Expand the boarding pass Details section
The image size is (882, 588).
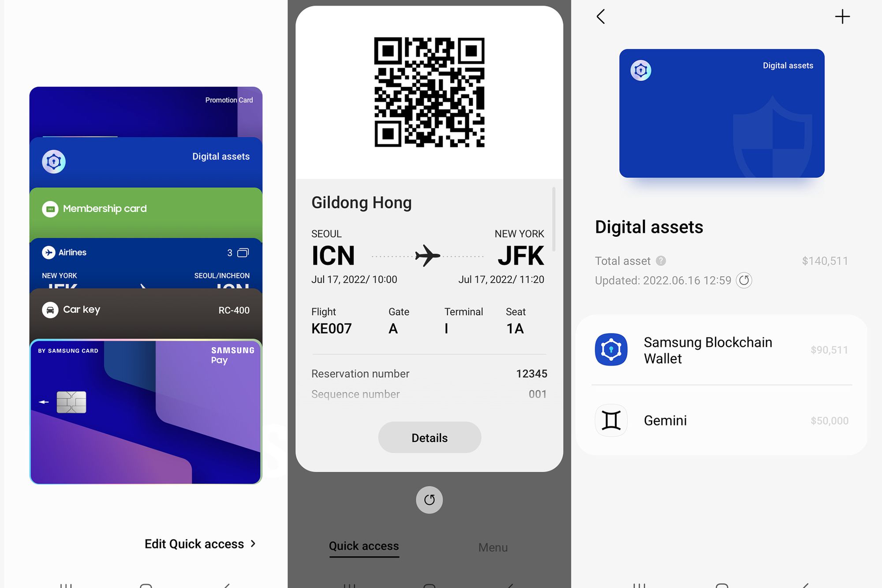pyautogui.click(x=429, y=436)
